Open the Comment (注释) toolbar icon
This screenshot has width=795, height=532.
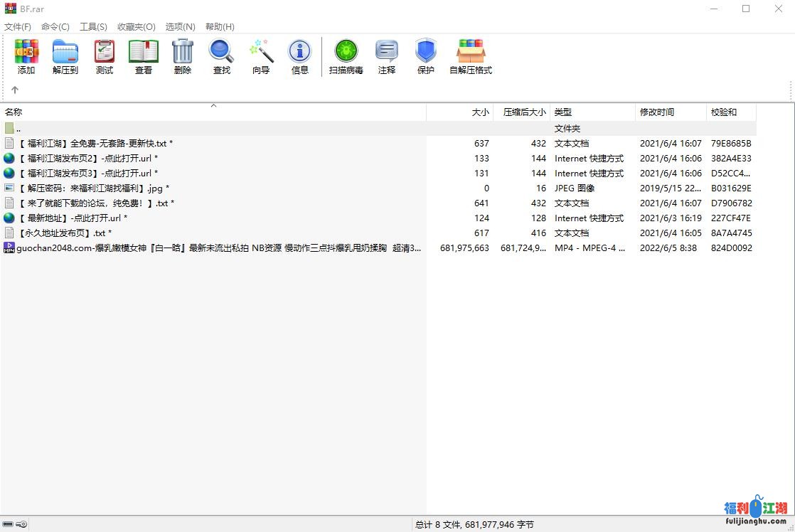(x=387, y=57)
